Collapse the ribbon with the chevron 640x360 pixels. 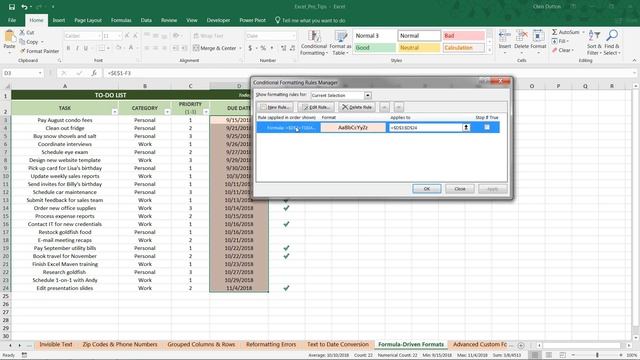[634, 60]
